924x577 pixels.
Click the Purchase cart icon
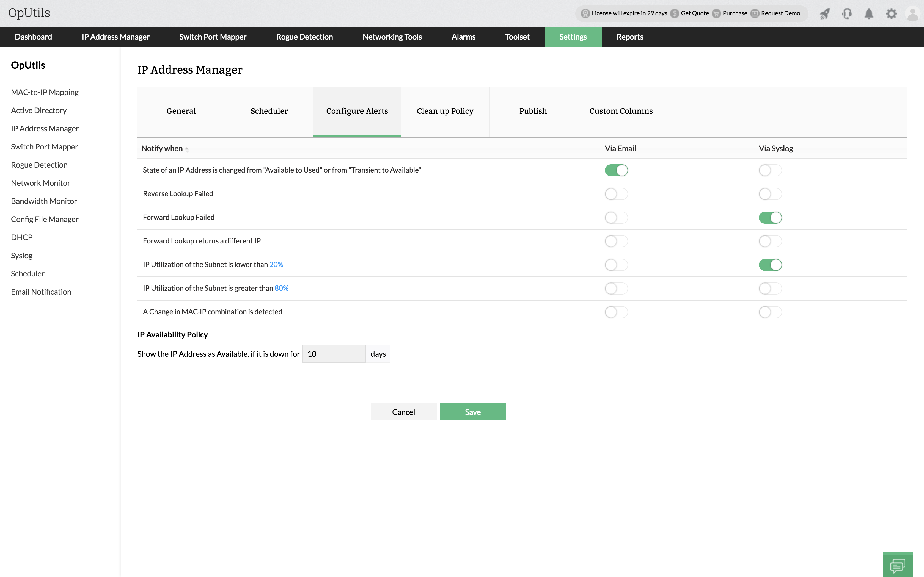(716, 14)
